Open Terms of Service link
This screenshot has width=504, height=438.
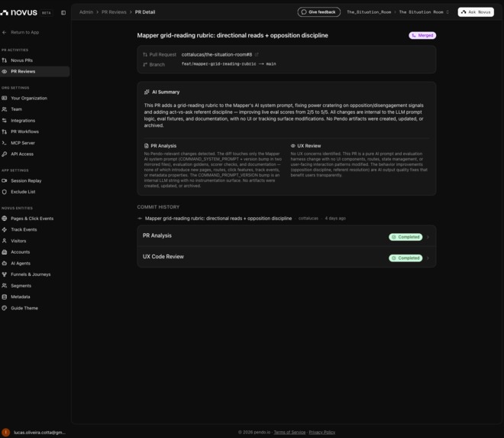[x=289, y=432]
